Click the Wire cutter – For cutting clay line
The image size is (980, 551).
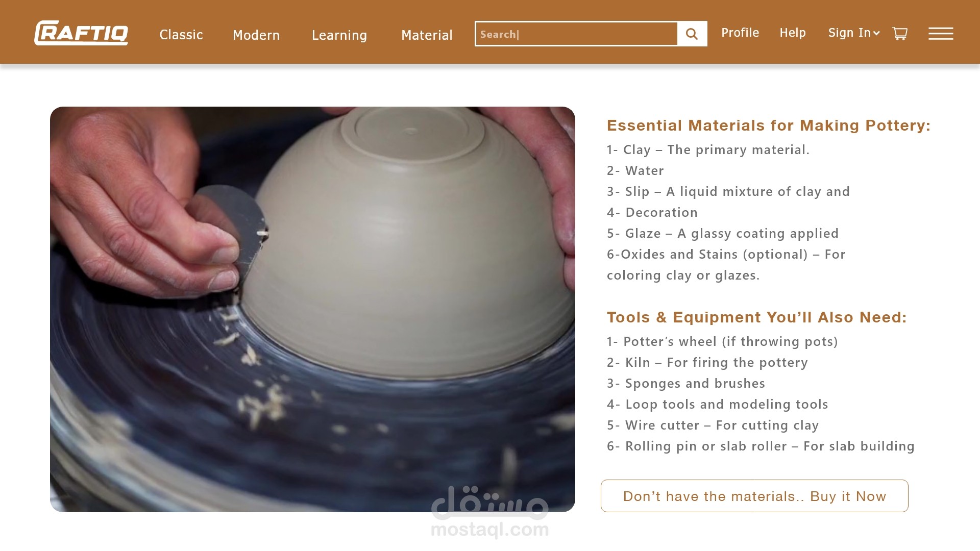pos(713,425)
